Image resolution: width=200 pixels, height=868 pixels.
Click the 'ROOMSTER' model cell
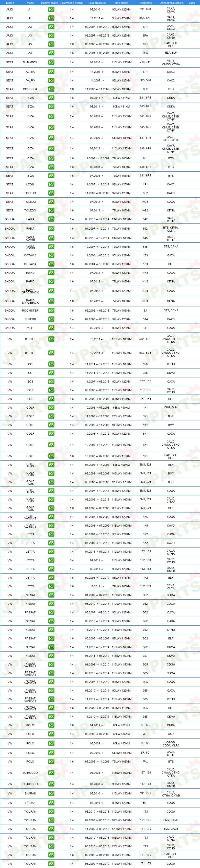(x=30, y=310)
